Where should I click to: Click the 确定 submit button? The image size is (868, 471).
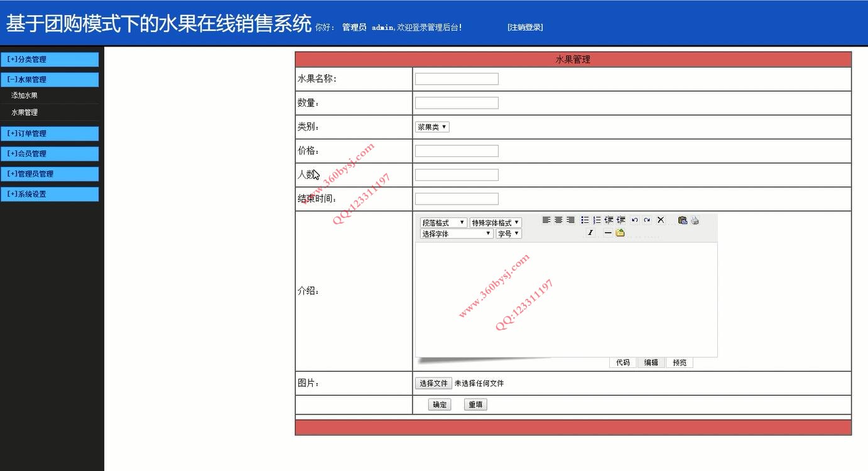[x=440, y=404]
